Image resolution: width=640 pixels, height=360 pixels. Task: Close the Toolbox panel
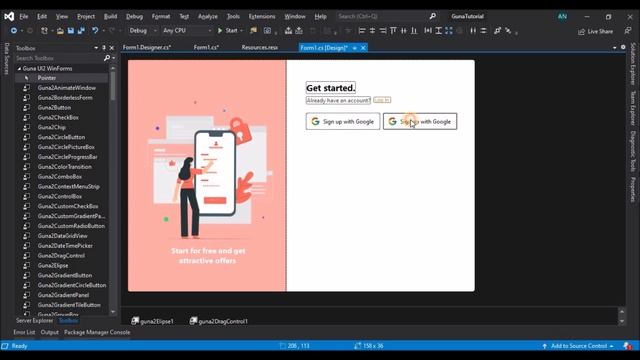click(112, 48)
